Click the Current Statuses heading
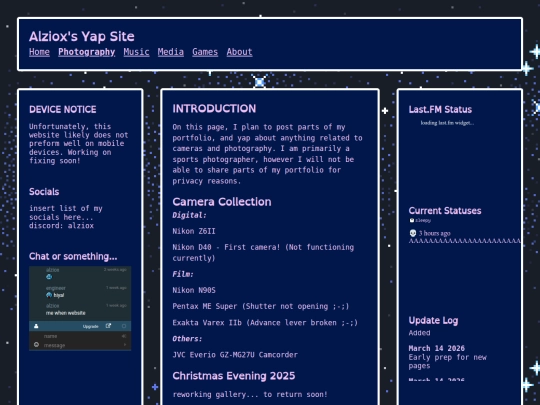 [445, 211]
